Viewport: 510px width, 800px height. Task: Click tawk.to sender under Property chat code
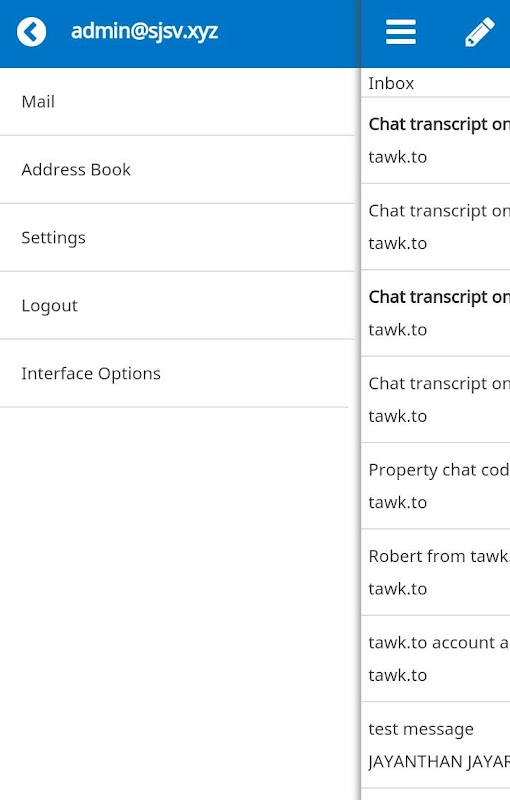(x=398, y=503)
